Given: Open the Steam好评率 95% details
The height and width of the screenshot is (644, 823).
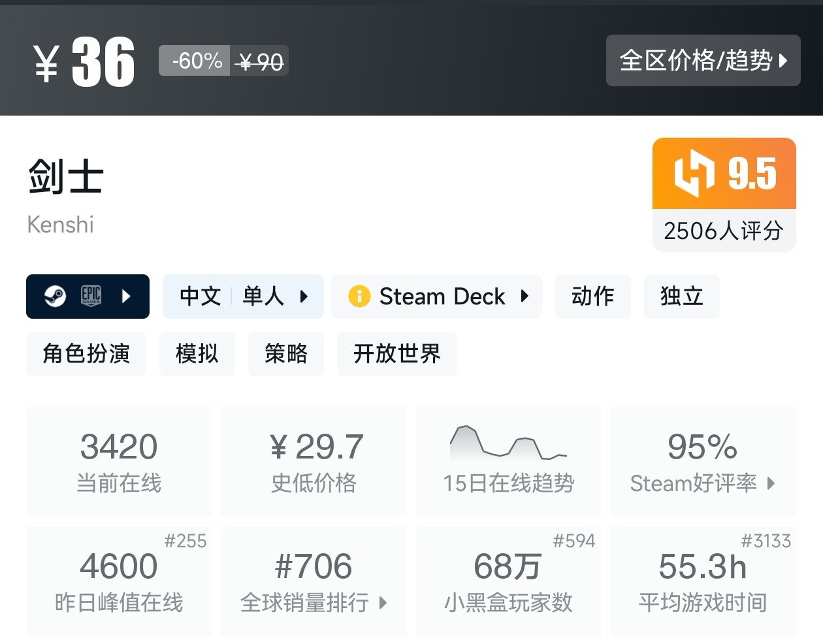Looking at the screenshot, I should tap(703, 462).
